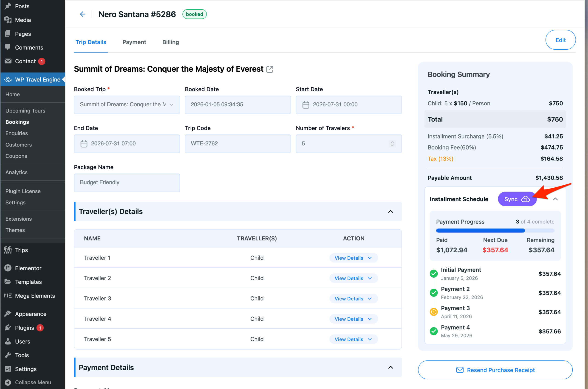Click the Start Date calendar icon
The width and height of the screenshot is (588, 389).
[306, 105]
